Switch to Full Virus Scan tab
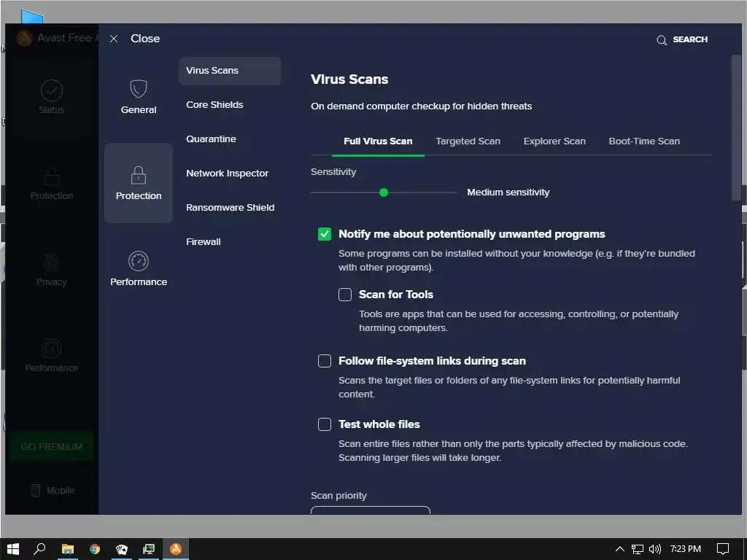 coord(378,141)
